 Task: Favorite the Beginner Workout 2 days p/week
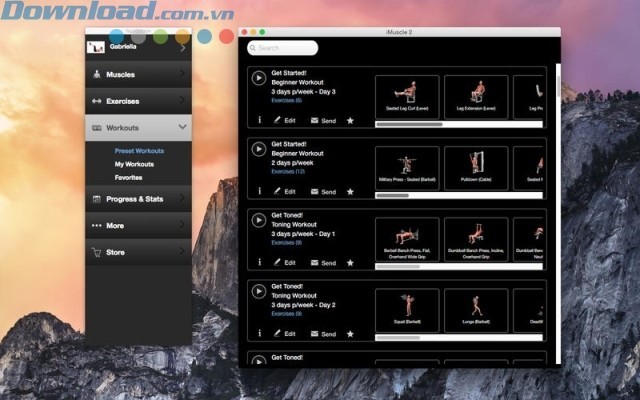(x=350, y=191)
